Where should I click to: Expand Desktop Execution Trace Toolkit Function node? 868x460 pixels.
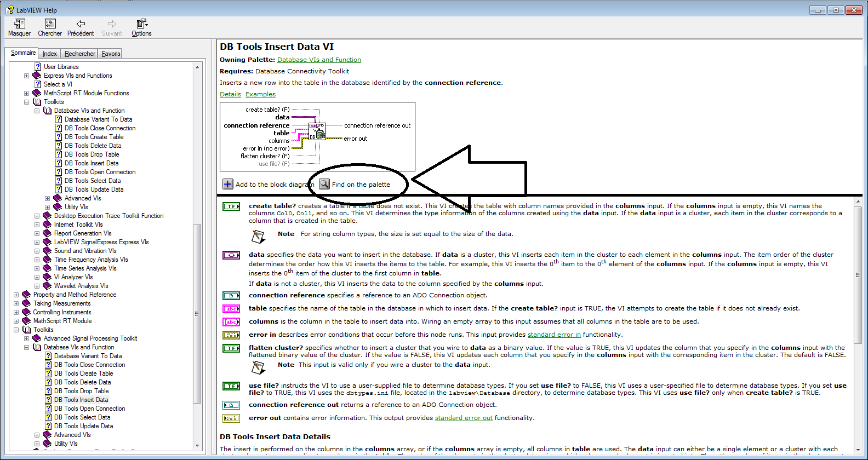tap(37, 216)
